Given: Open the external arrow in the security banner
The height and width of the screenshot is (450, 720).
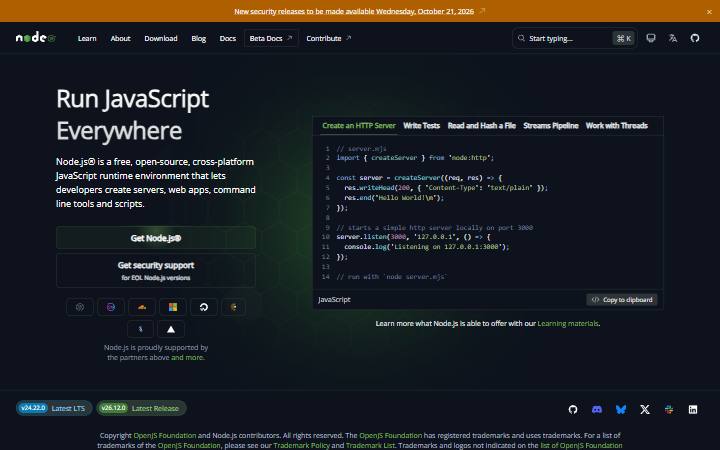Looking at the screenshot, I should [x=482, y=11].
